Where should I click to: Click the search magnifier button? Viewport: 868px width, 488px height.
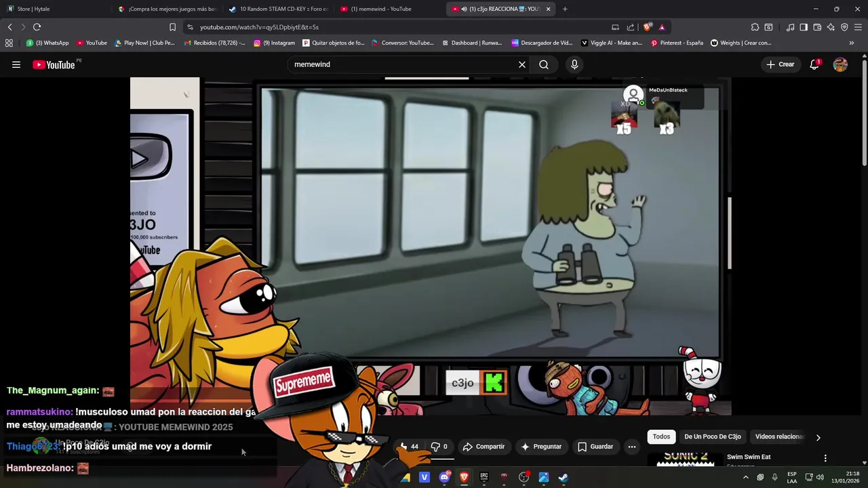[544, 64]
